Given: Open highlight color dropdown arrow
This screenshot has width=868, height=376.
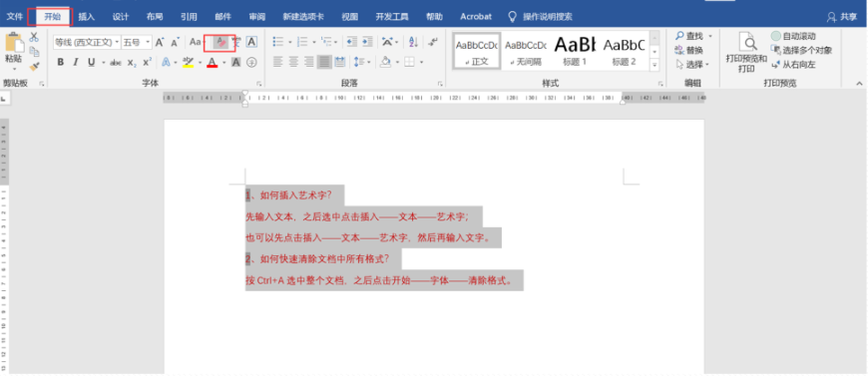Looking at the screenshot, I should click(x=200, y=63).
